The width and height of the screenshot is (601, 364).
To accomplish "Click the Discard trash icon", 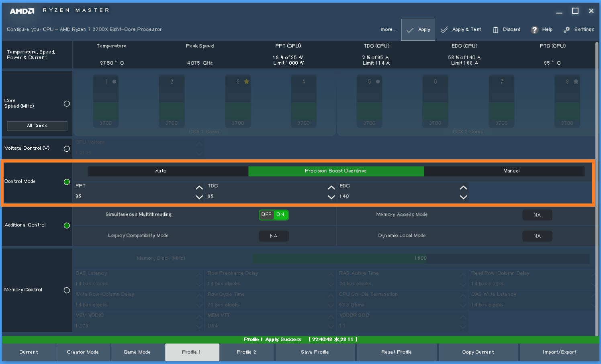I will click(496, 30).
